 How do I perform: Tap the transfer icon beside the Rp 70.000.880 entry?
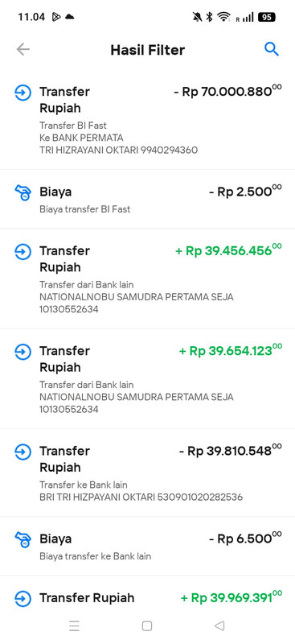pos(23,93)
